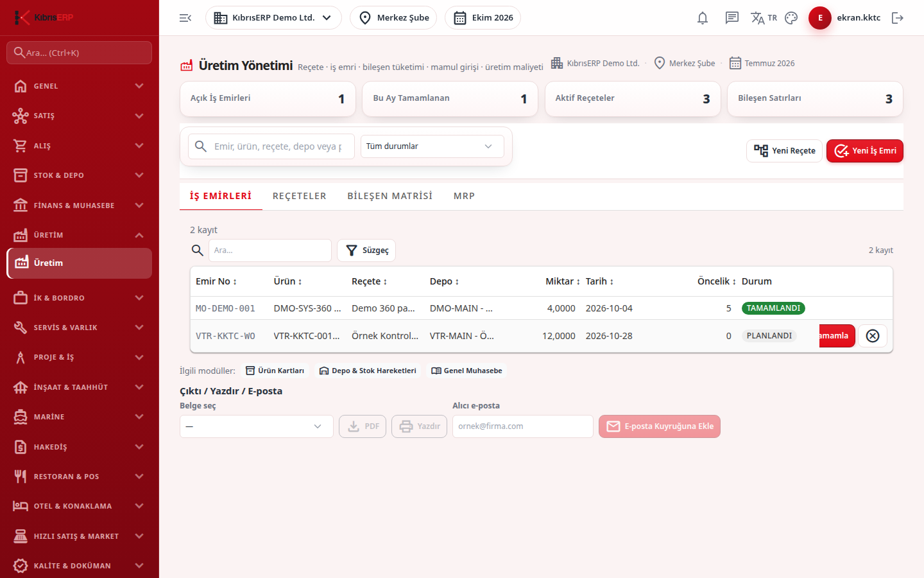Sort table by Miktar column
The image size is (924, 578).
(563, 281)
